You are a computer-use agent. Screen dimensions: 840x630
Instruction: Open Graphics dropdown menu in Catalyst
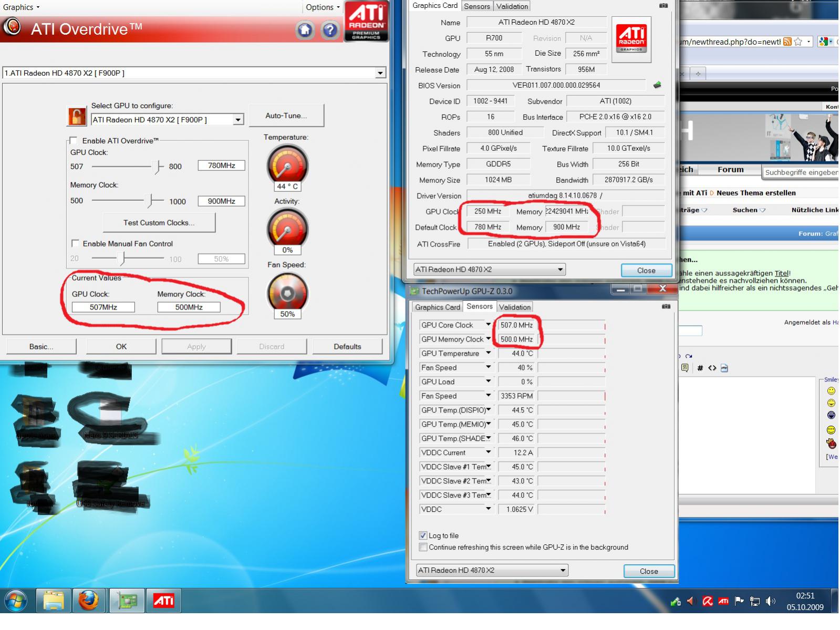pos(21,7)
